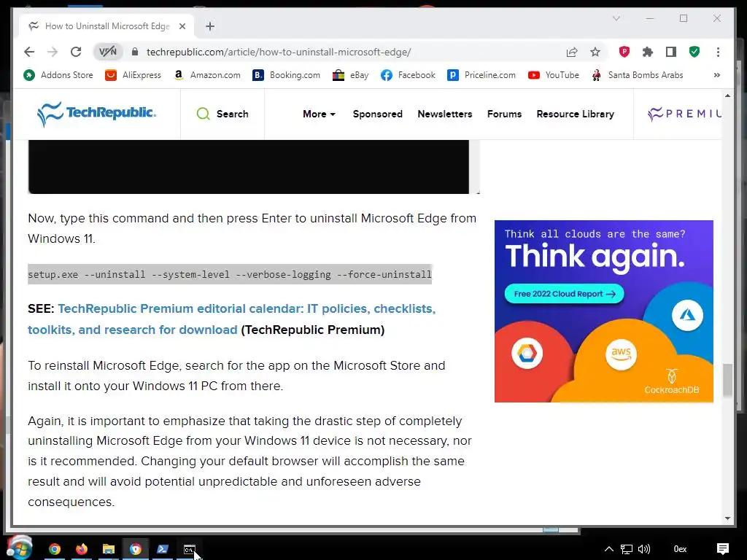The image size is (747, 560).
Task: Open TechRepublic Premium link in header
Action: [x=684, y=114]
